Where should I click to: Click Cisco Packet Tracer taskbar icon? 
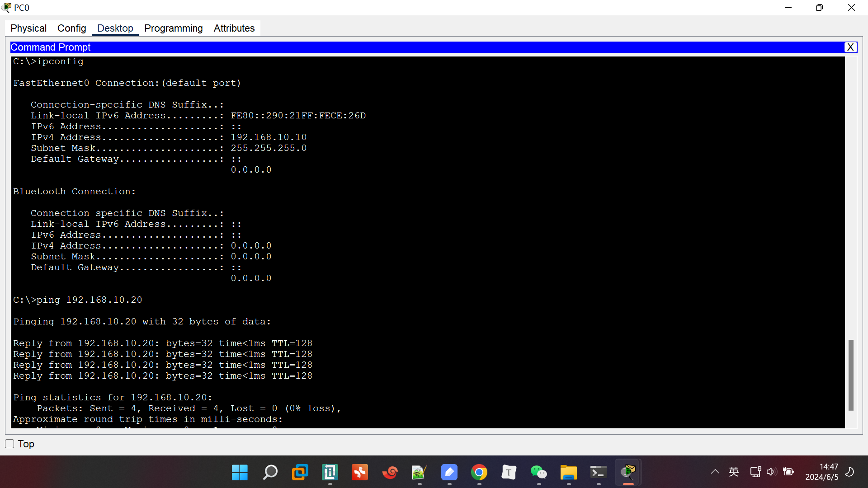point(628,473)
